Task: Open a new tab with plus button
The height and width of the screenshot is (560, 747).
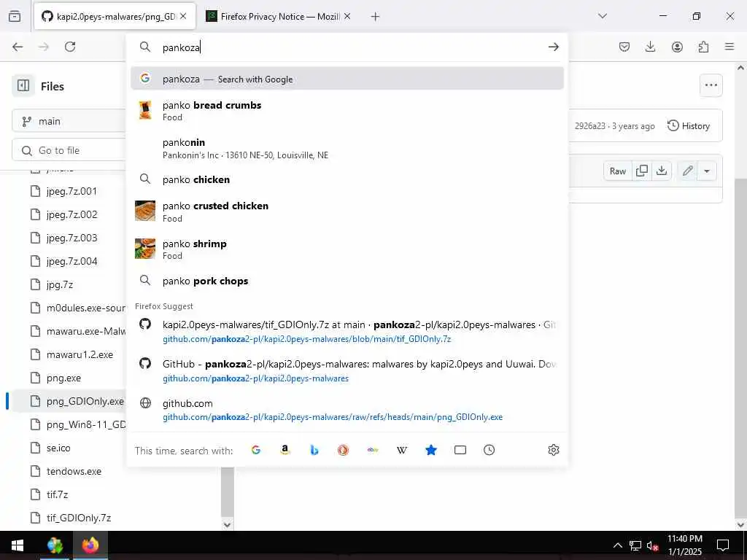Action: 376,17
